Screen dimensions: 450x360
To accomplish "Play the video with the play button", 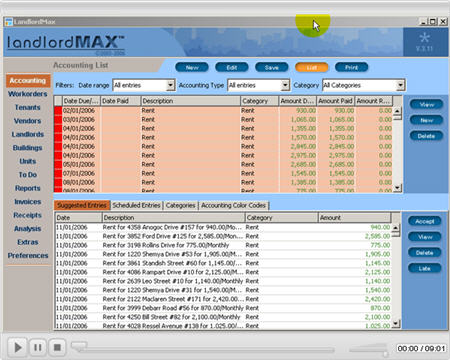I will point(18,348).
